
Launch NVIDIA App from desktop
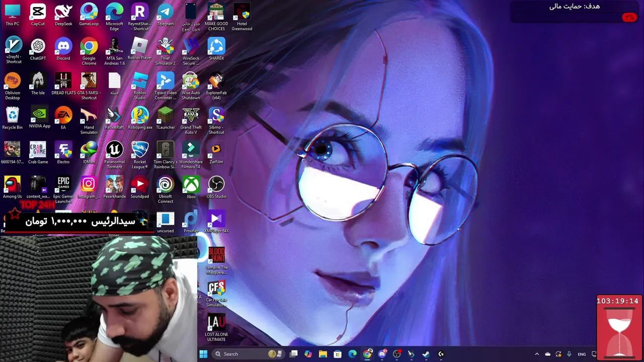point(39,118)
